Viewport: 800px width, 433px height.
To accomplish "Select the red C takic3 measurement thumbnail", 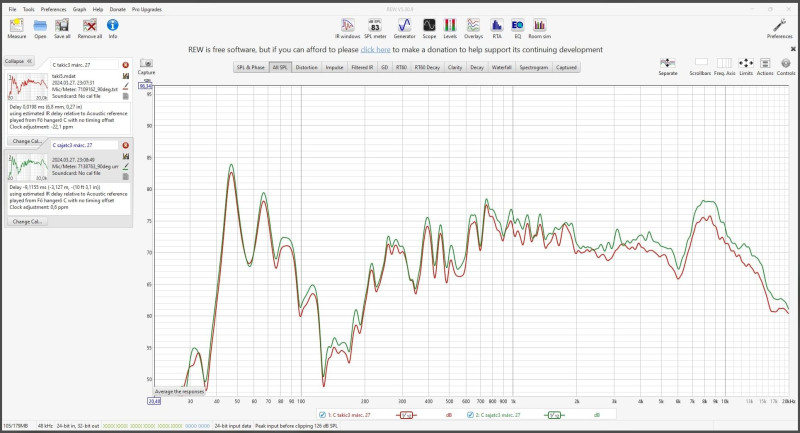I will click(28, 87).
